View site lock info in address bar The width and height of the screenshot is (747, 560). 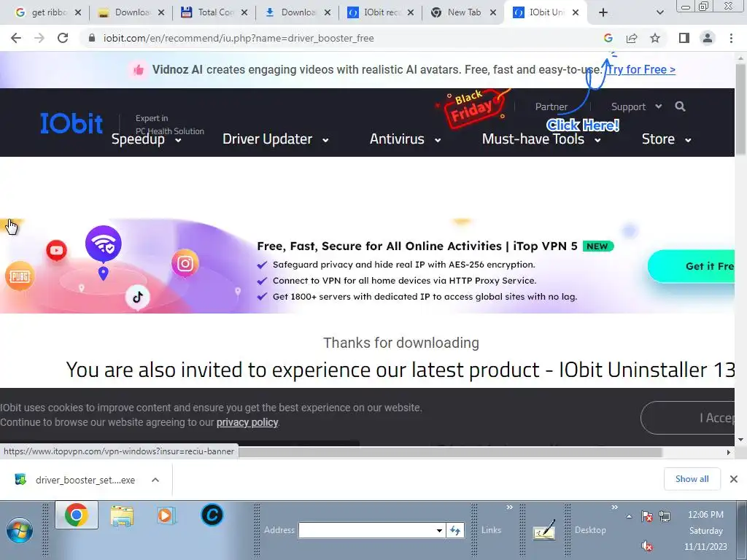(x=92, y=38)
